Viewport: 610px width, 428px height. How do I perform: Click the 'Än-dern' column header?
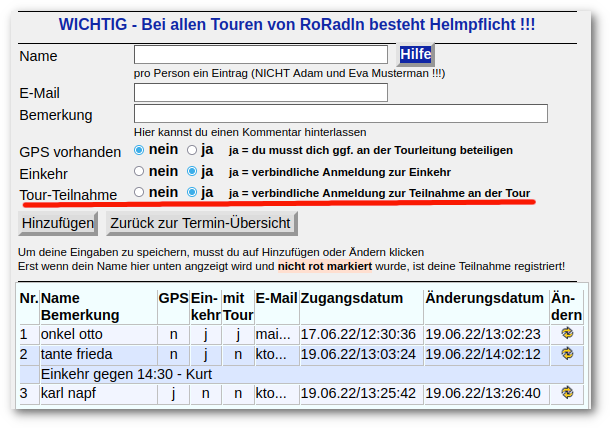click(566, 307)
